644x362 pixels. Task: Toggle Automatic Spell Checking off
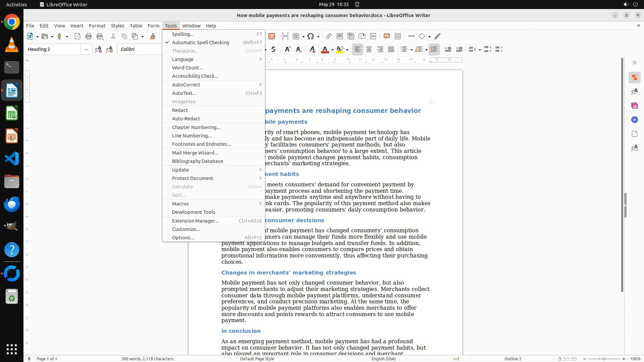(200, 43)
